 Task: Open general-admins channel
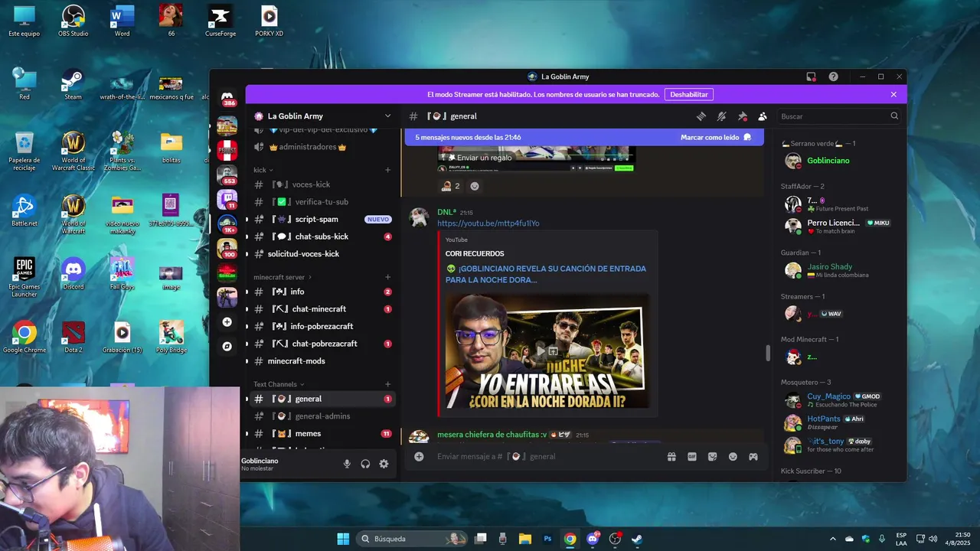[x=322, y=416]
